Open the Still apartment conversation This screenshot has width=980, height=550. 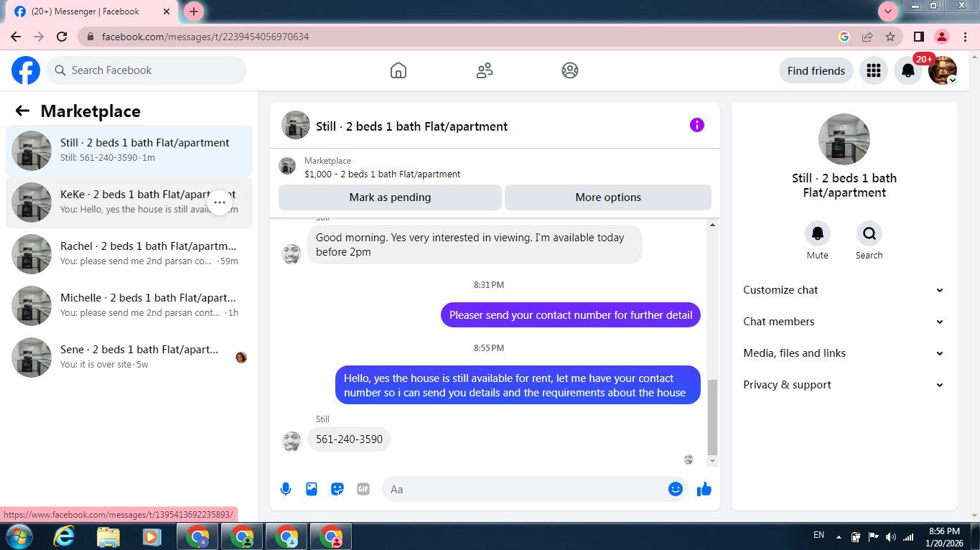point(129,151)
